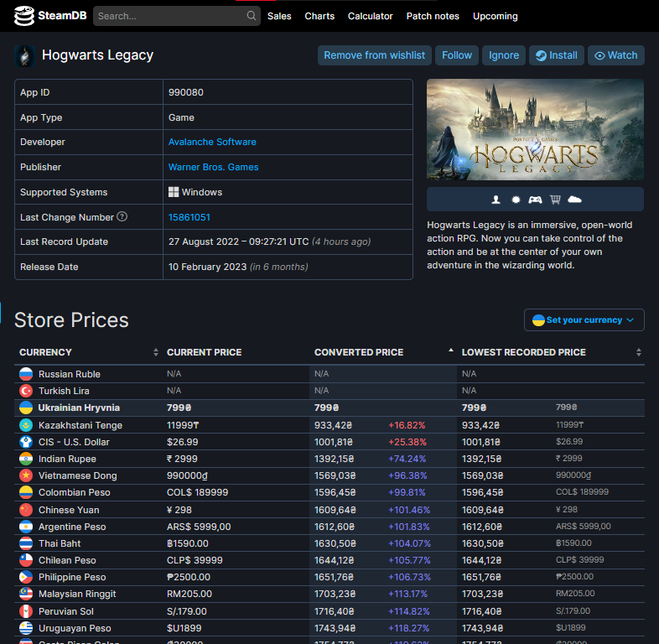Screen dimensions: 659x644
Task: Open the Charts menu item
Action: 319,16
